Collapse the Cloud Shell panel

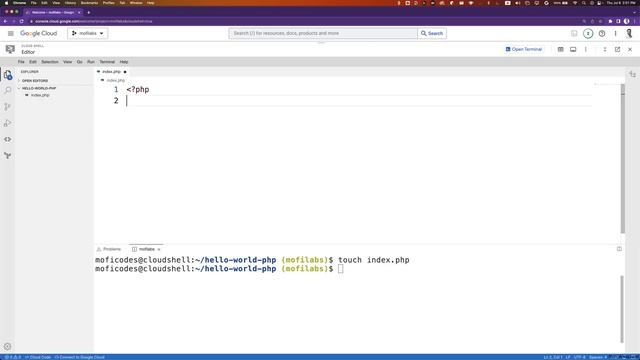604,49
